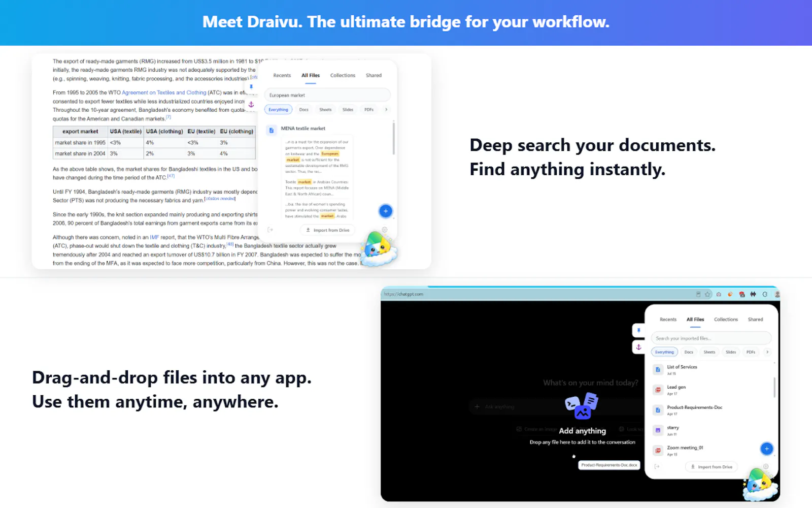Screen dimensions: 812x508
Task: Open the MENA textile market document icon
Action: (x=272, y=130)
